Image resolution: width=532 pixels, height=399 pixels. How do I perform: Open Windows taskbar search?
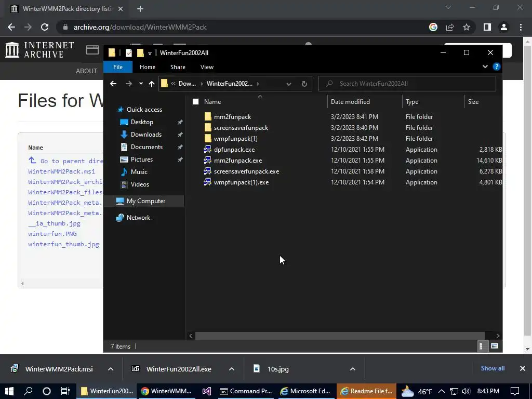click(28, 391)
